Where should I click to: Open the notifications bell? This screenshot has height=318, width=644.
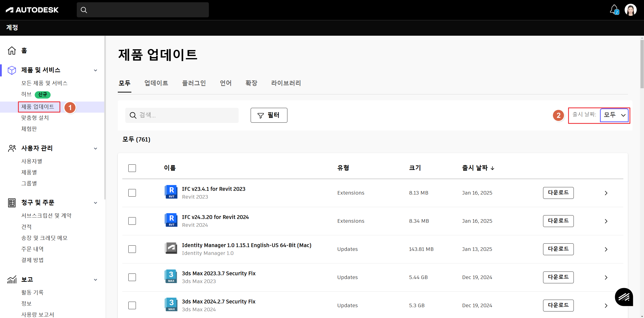(614, 10)
